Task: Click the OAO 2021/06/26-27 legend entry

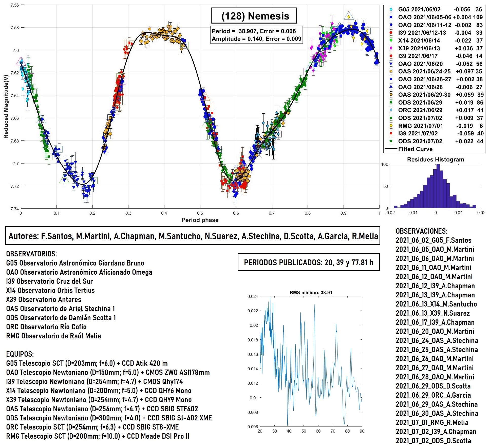Action: 434,79
